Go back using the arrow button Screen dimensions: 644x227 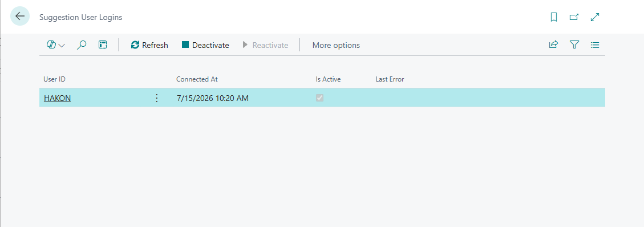coord(20,17)
